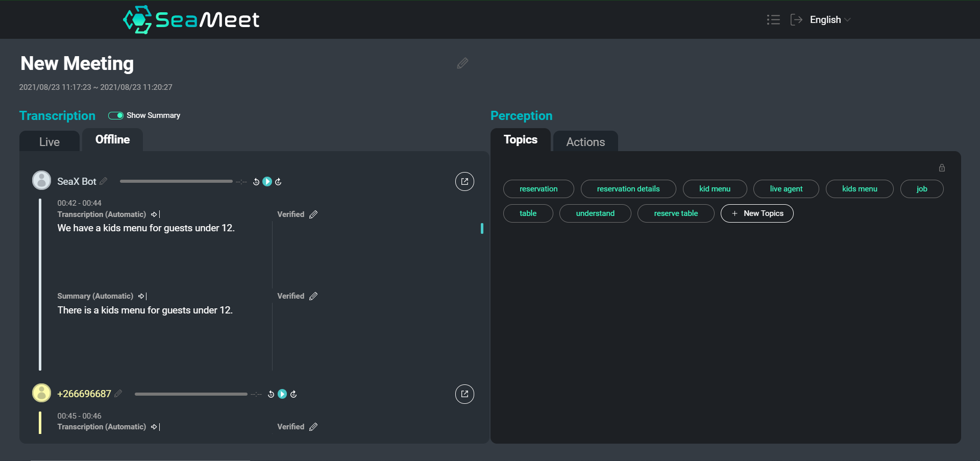Click the lock icon above the topics
The height and width of the screenshot is (461, 980).
tap(942, 167)
